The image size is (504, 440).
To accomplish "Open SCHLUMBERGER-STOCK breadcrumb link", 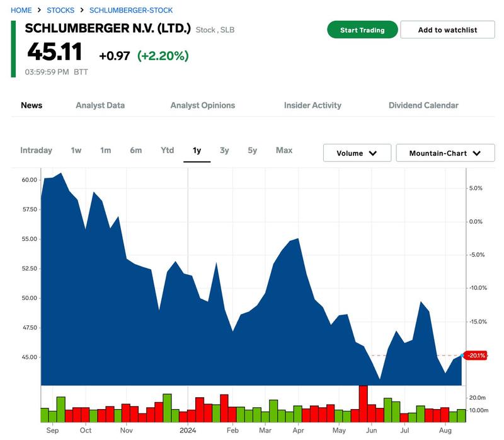I will pos(131,10).
